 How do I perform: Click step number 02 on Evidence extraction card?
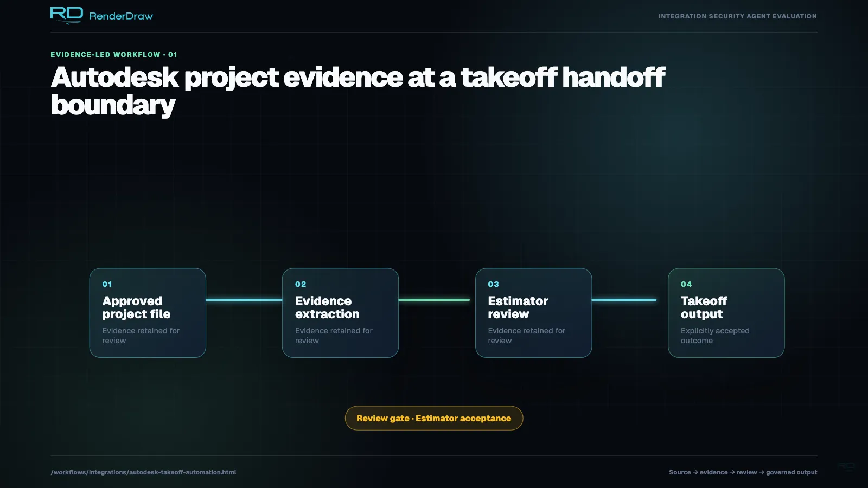301,284
